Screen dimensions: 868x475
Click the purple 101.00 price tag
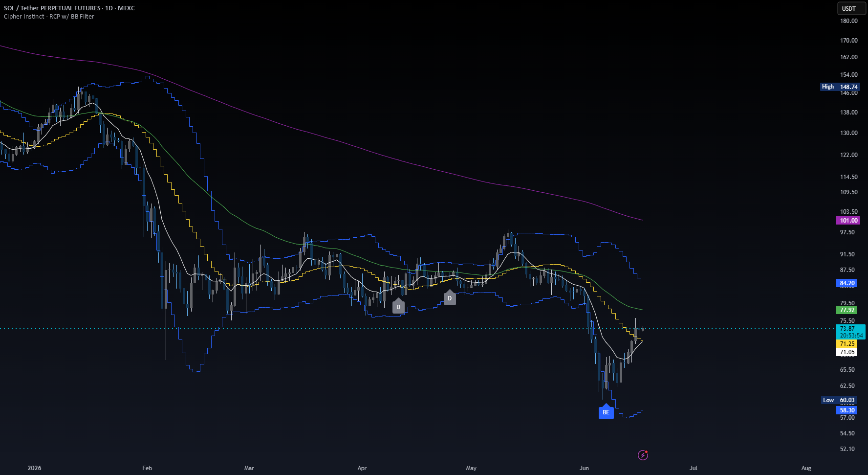click(848, 221)
